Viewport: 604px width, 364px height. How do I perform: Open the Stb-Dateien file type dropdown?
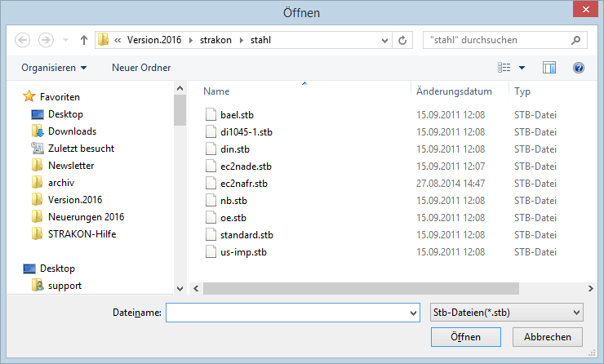[506, 313]
